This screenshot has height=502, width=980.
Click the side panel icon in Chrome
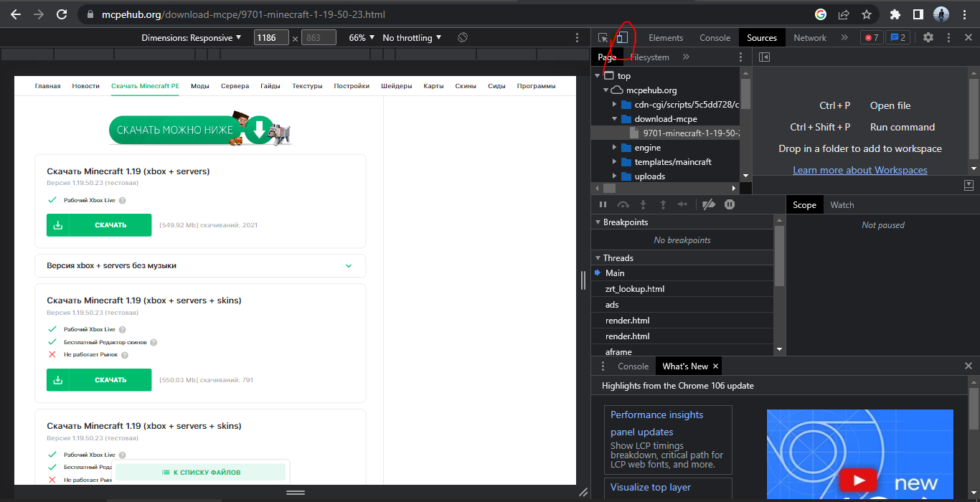[918, 14]
